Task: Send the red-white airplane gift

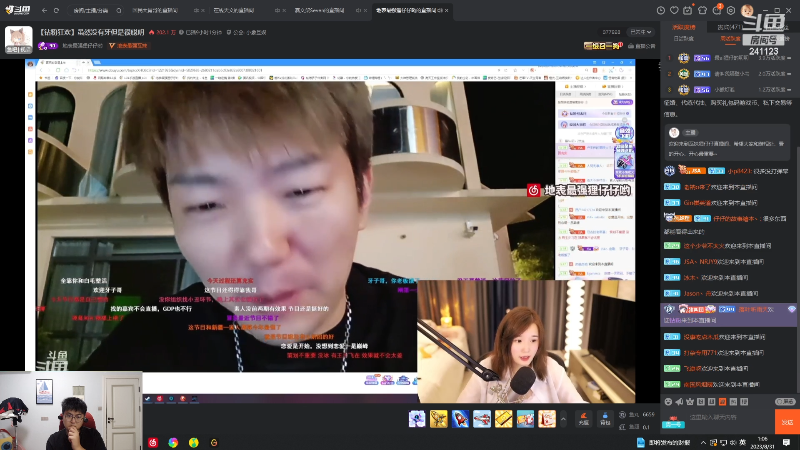Action: click(x=482, y=419)
